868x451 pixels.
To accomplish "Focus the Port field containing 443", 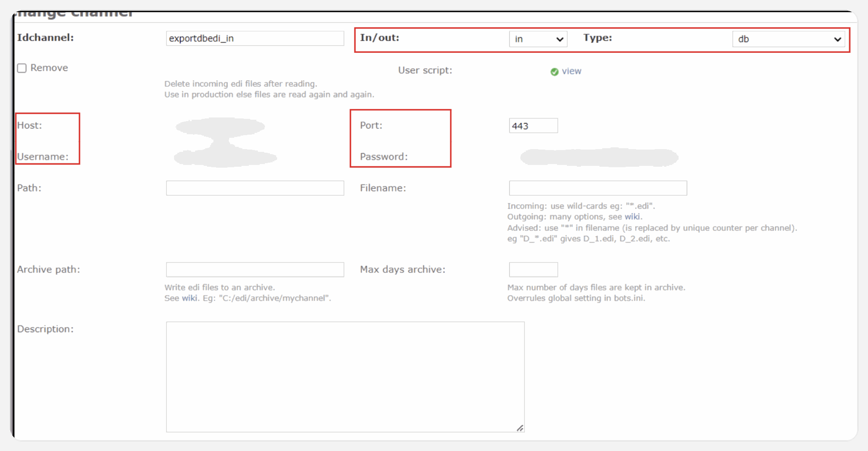I will point(533,126).
